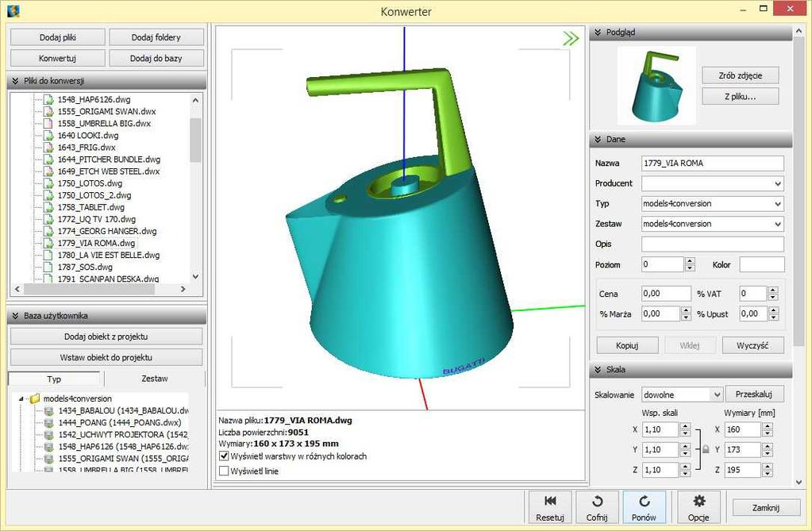This screenshot has height=531, width=812.
Task: Increase the X scale factor spinner
Action: (685, 426)
